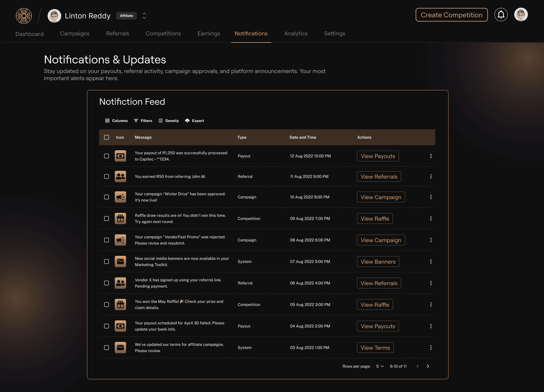Click the payout icon for R1,250 payout row

click(120, 156)
